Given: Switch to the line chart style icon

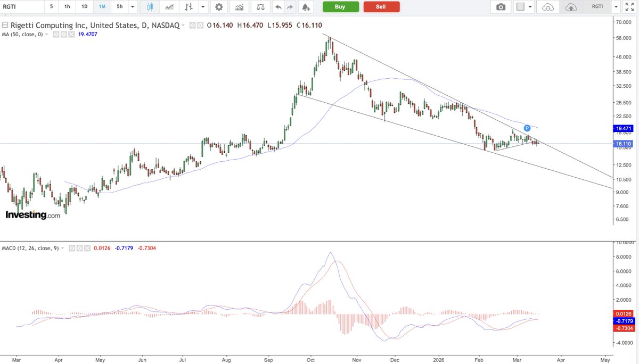Looking at the screenshot, I should click(x=169, y=7).
